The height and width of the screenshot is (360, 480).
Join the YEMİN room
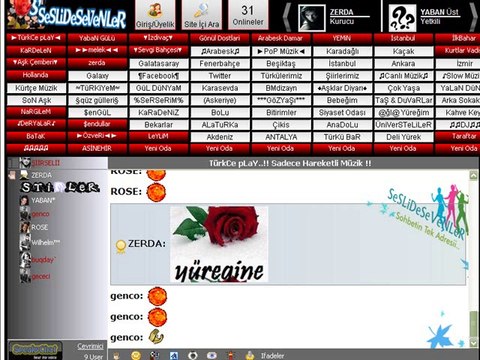[x=343, y=38]
